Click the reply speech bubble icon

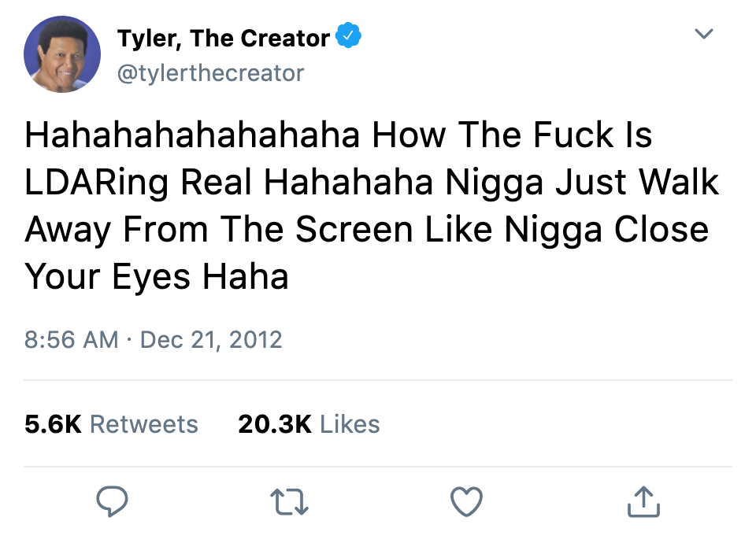[x=112, y=501]
